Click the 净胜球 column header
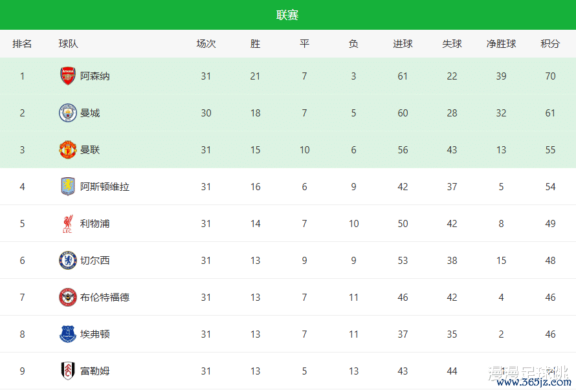 click(501, 44)
